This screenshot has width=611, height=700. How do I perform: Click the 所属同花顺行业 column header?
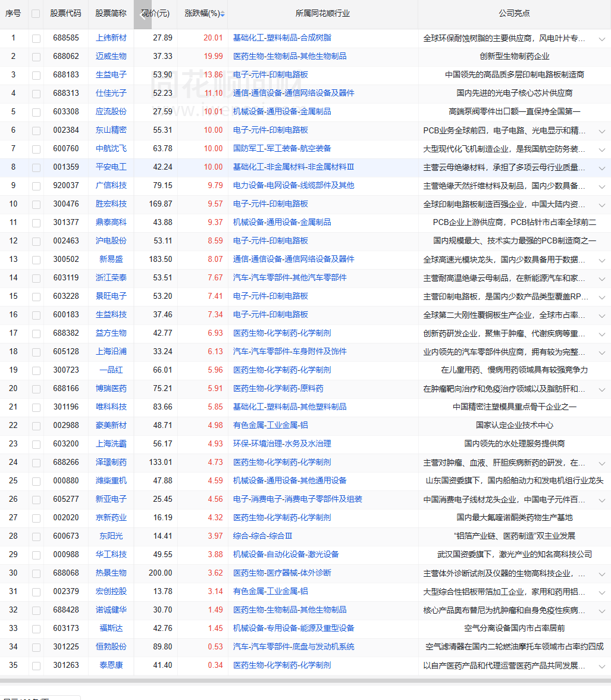tap(322, 13)
